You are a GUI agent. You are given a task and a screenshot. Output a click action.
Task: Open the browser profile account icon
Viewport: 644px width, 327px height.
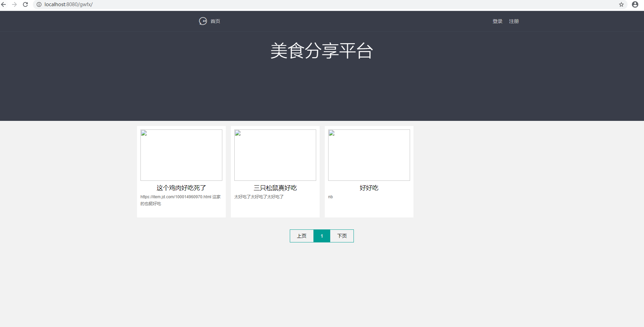coord(635,4)
